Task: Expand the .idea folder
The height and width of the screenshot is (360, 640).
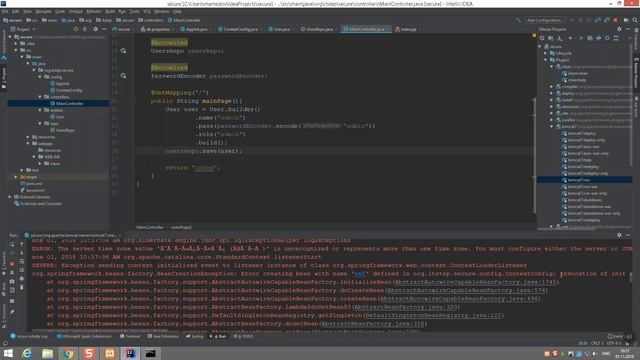Action: pyautogui.click(x=16, y=43)
